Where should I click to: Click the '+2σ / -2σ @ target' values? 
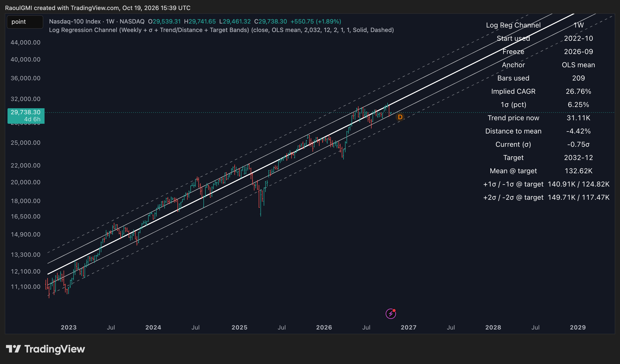pyautogui.click(x=578, y=197)
